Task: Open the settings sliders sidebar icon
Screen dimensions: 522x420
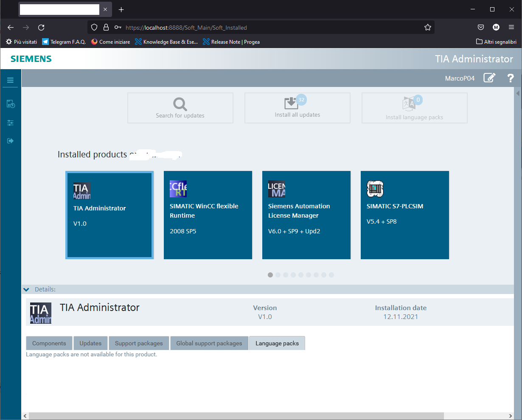Action: (11, 123)
